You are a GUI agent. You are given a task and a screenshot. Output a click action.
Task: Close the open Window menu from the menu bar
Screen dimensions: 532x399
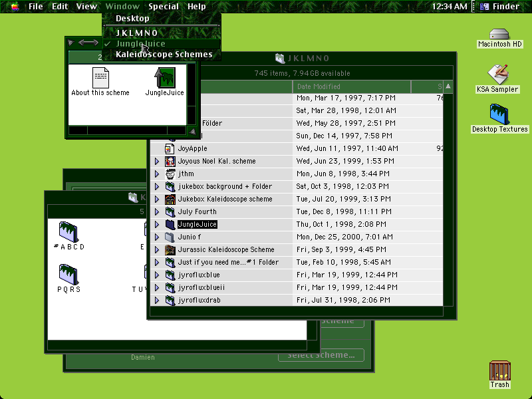[122, 7]
